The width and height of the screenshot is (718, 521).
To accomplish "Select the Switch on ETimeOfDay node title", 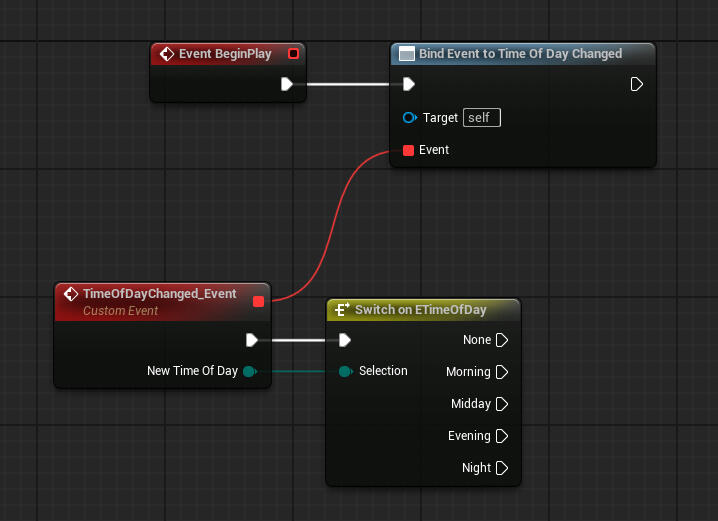I will [x=421, y=310].
